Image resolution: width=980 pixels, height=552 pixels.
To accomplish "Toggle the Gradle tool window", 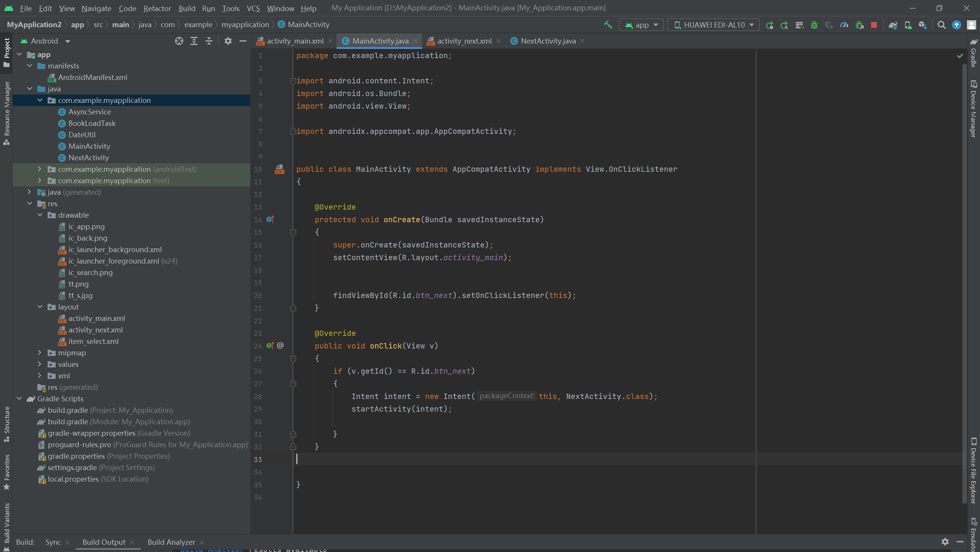I will point(973,54).
